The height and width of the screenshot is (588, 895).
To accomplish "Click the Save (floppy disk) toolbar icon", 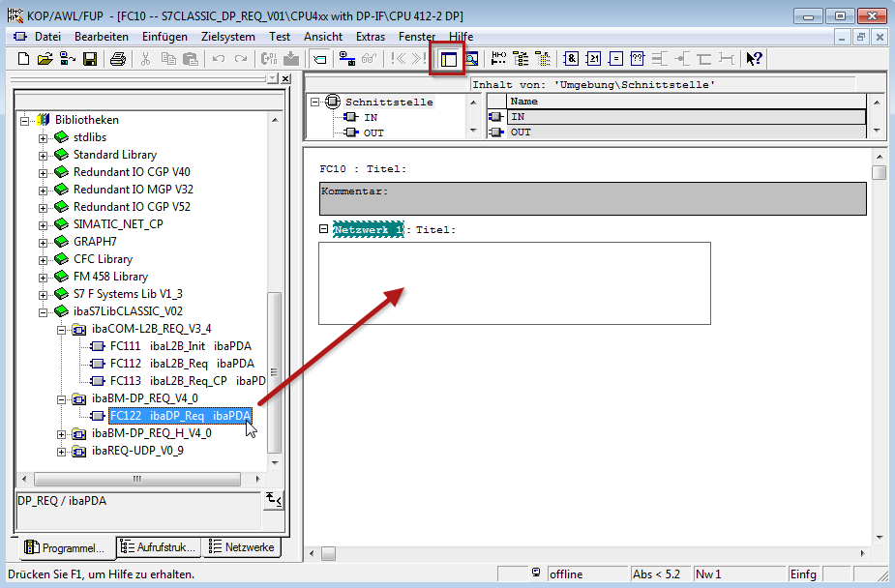I will coord(89,59).
